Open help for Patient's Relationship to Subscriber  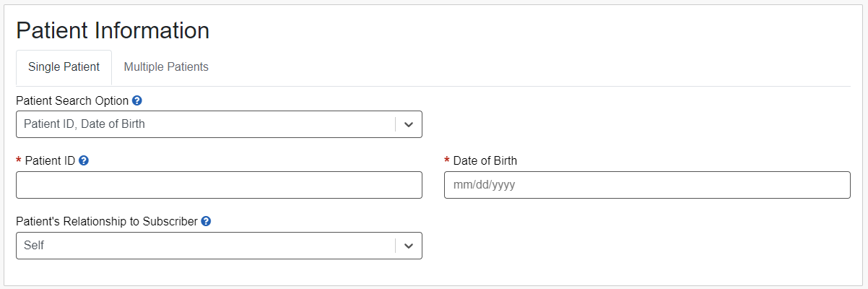(x=206, y=221)
